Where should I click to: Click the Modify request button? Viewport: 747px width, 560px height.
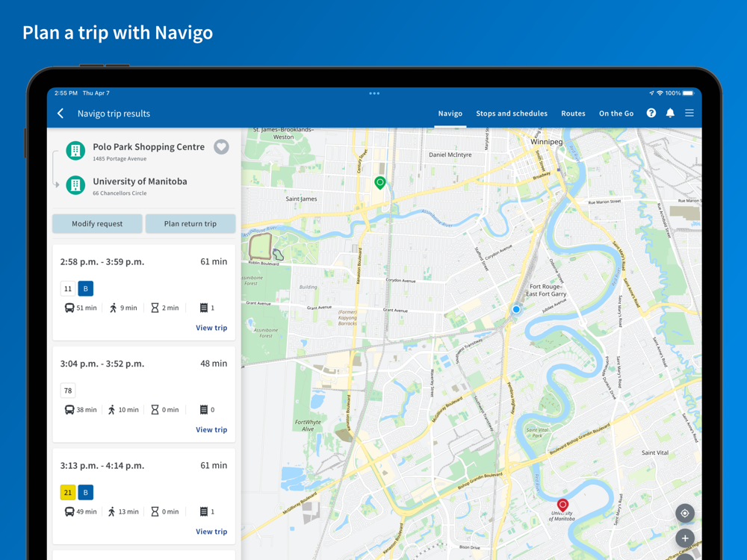pyautogui.click(x=97, y=224)
